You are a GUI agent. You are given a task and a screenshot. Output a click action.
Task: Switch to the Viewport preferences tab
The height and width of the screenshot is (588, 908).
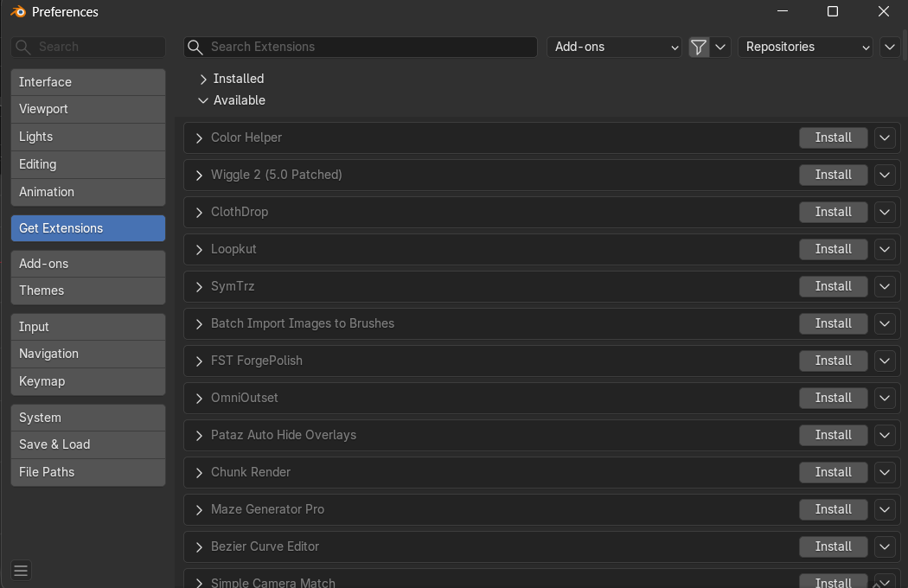click(x=88, y=110)
